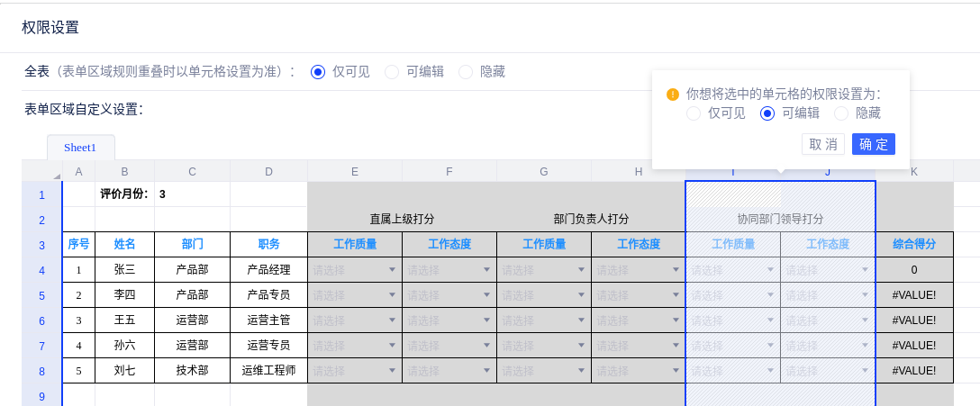Select the global 可编辑 radio option
980x406 pixels.
(392, 72)
